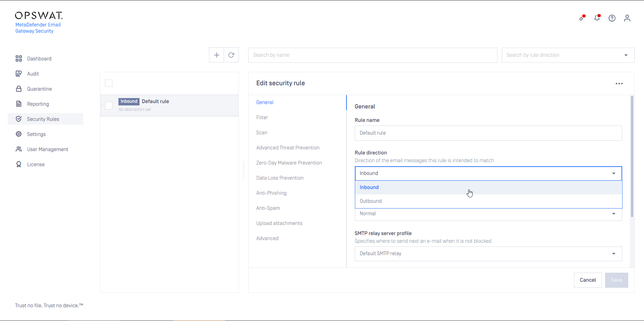
Task: Expand the Search by rule direction dropdown
Action: pos(568,55)
